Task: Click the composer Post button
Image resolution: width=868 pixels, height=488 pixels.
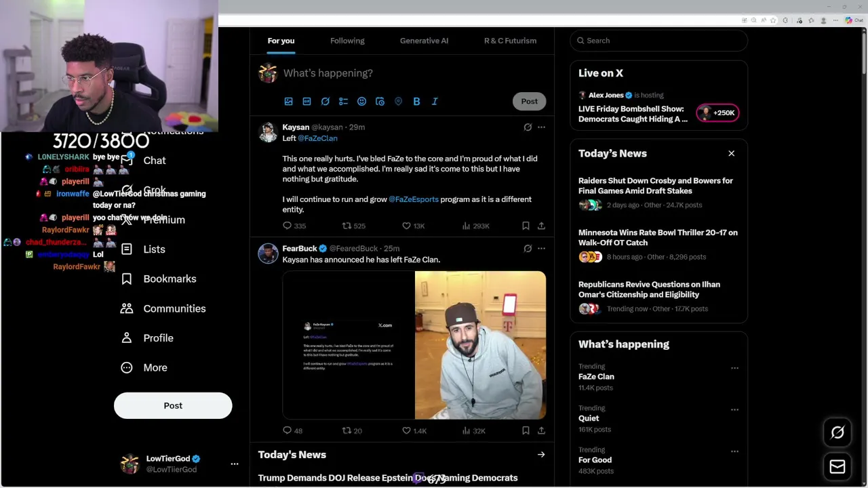Action: point(529,101)
